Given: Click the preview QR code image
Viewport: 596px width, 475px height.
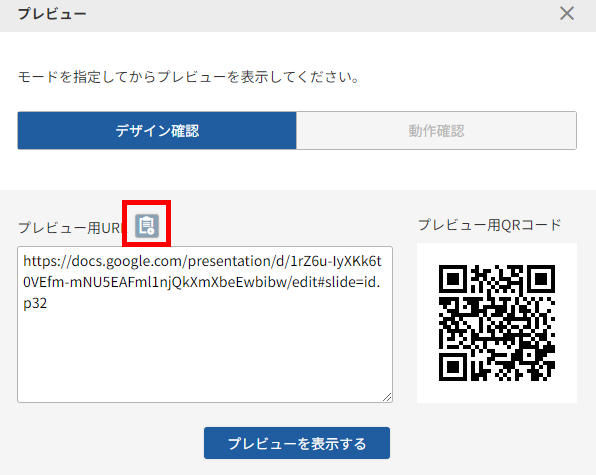Looking at the screenshot, I should 497,323.
